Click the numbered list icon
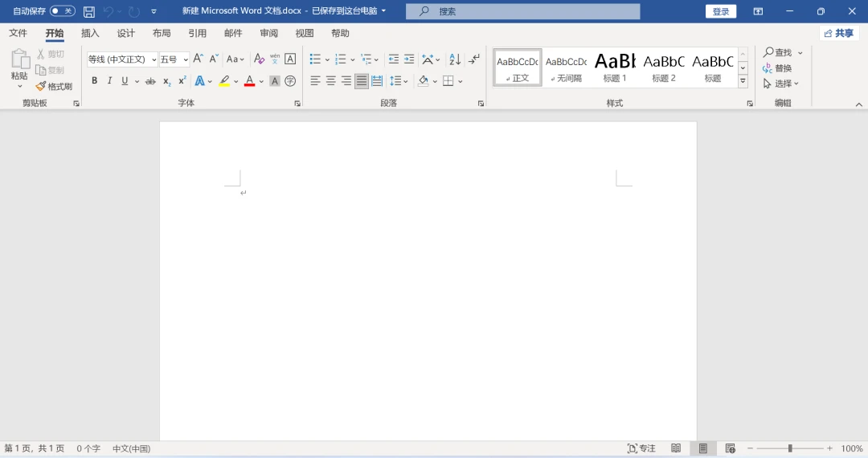868x458 pixels. pos(341,59)
